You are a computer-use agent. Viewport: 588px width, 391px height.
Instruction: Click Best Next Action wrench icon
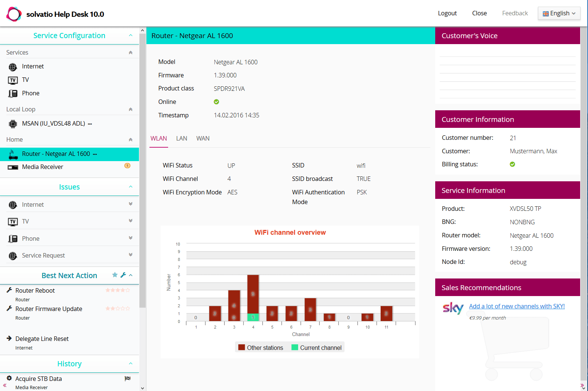(x=123, y=275)
